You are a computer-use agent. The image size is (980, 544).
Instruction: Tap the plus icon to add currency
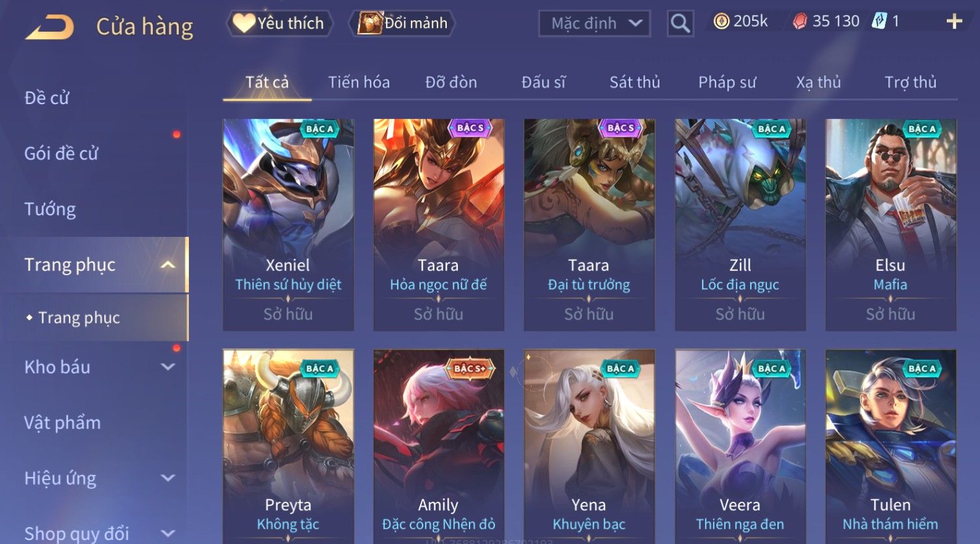click(954, 22)
